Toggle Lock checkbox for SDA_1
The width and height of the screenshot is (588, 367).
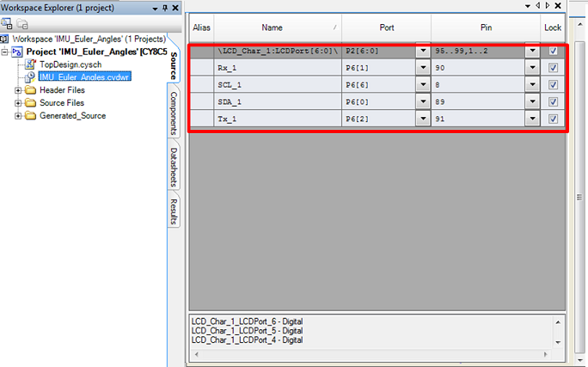coord(553,101)
